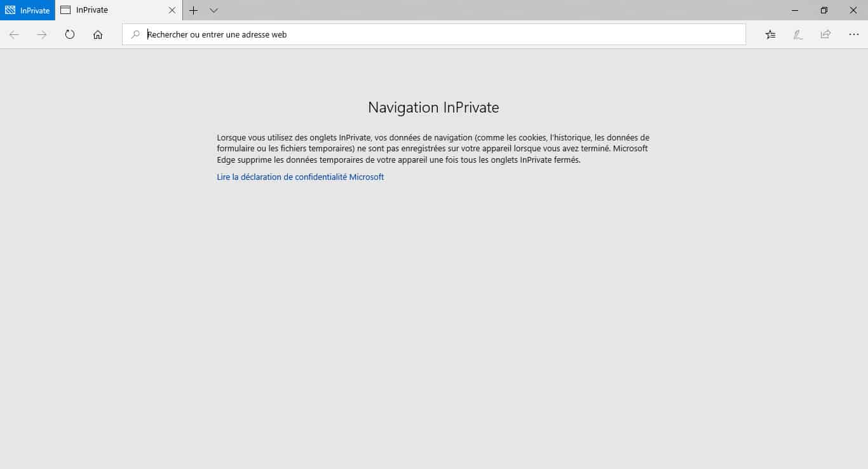Go to the home page
This screenshot has width=868, height=469.
[98, 35]
